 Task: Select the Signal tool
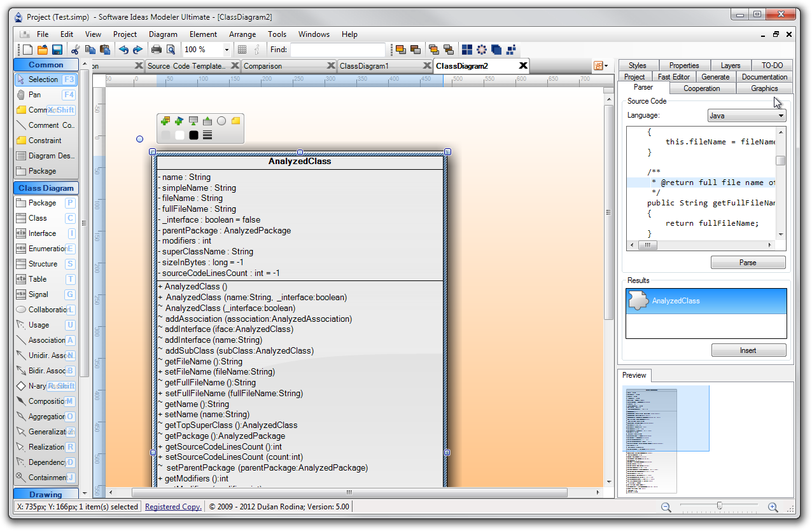point(46,294)
